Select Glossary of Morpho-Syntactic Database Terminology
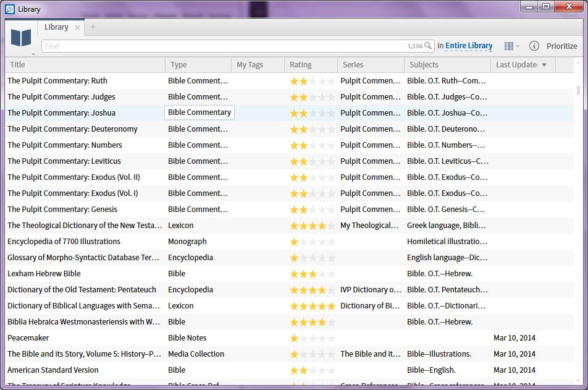The width and height of the screenshot is (588, 390). click(x=83, y=258)
